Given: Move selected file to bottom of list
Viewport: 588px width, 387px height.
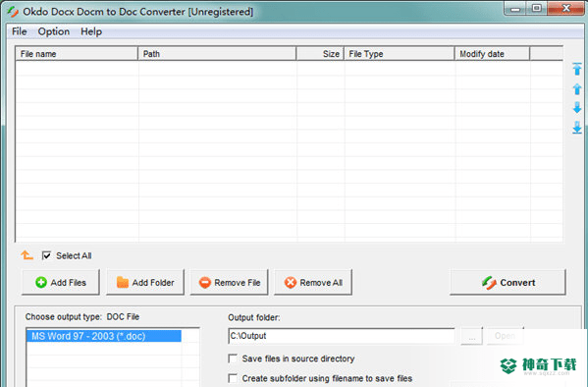Looking at the screenshot, I should pos(577,128).
